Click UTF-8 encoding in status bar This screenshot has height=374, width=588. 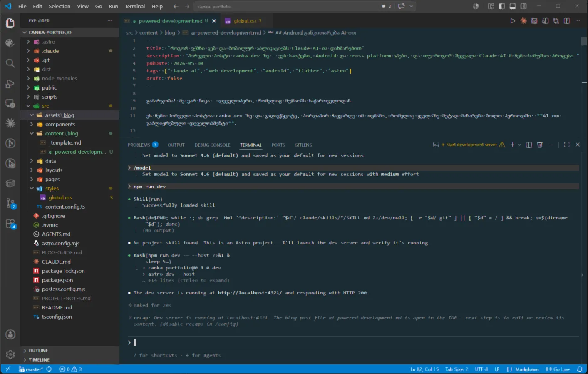click(481, 369)
